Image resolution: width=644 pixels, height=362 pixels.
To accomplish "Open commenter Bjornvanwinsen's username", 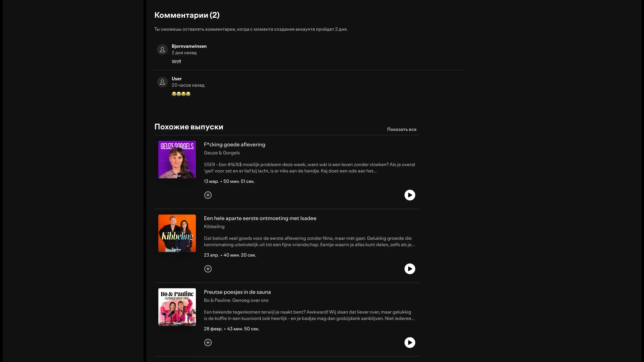I will (189, 46).
